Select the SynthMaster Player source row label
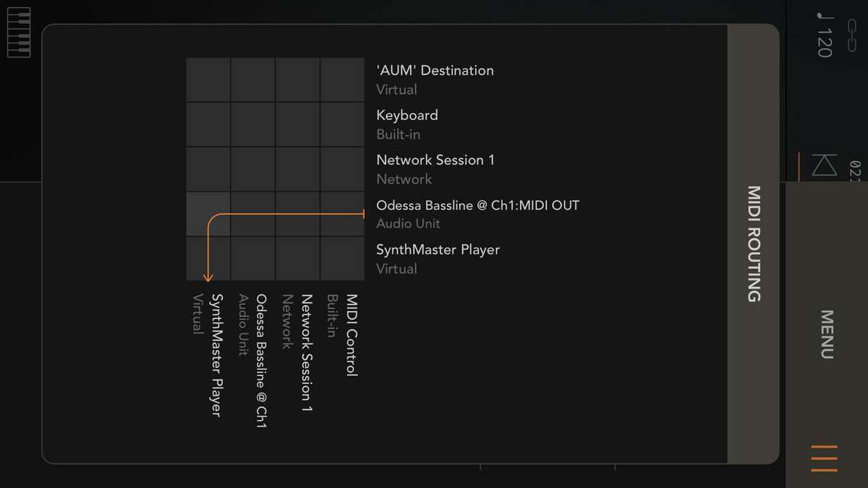 tap(438, 259)
